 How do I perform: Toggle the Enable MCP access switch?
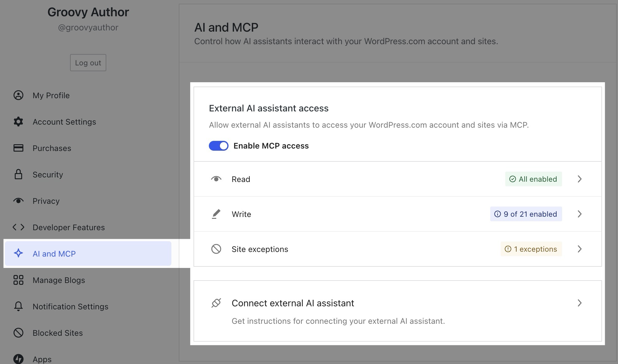click(x=219, y=146)
